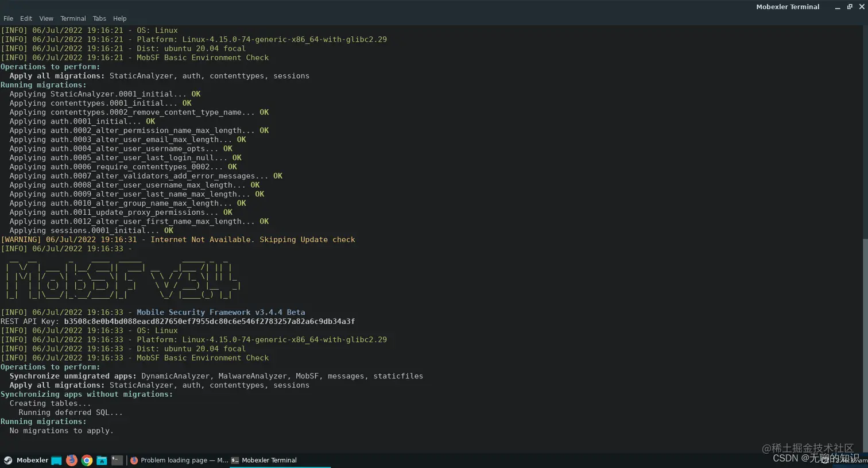Click 'Applying auth.0007_alter_validators_add_error_messages' line
Screen dimensions: 868x468
click(x=146, y=176)
